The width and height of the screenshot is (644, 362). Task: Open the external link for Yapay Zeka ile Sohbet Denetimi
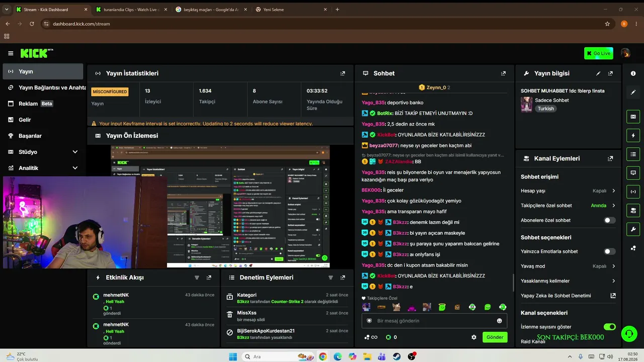(613, 296)
